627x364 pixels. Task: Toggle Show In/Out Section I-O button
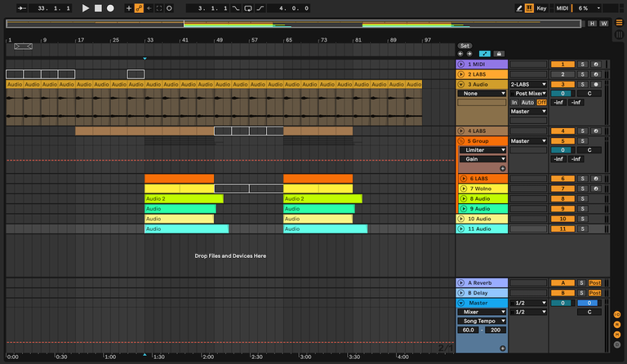(x=617, y=314)
